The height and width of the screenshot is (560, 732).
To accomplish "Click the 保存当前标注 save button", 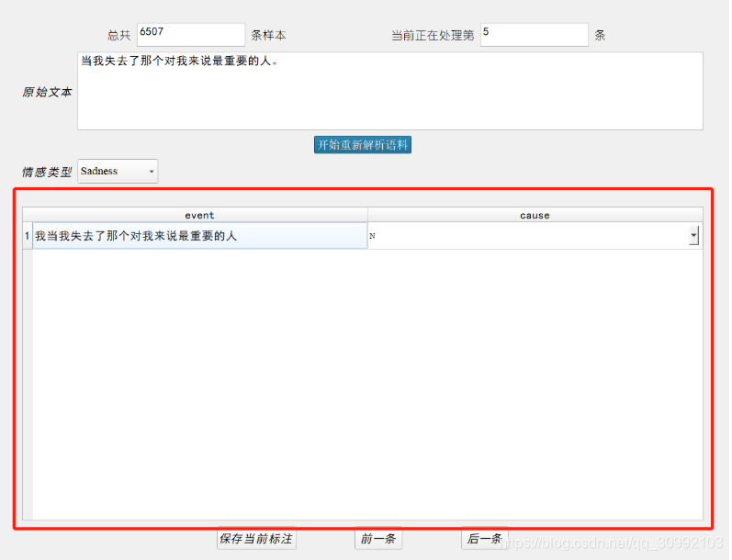I will point(256,539).
